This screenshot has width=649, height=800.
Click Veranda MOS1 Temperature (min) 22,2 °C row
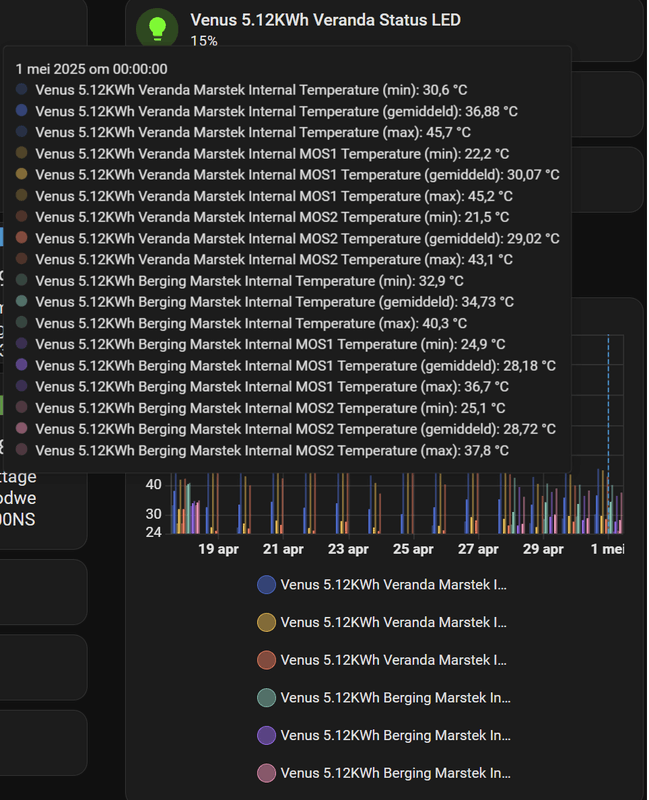click(262, 154)
